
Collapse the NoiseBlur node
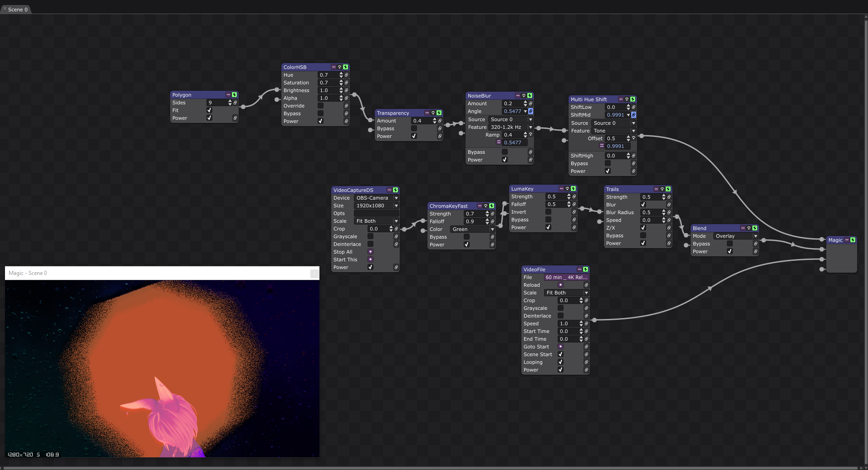tap(518, 96)
